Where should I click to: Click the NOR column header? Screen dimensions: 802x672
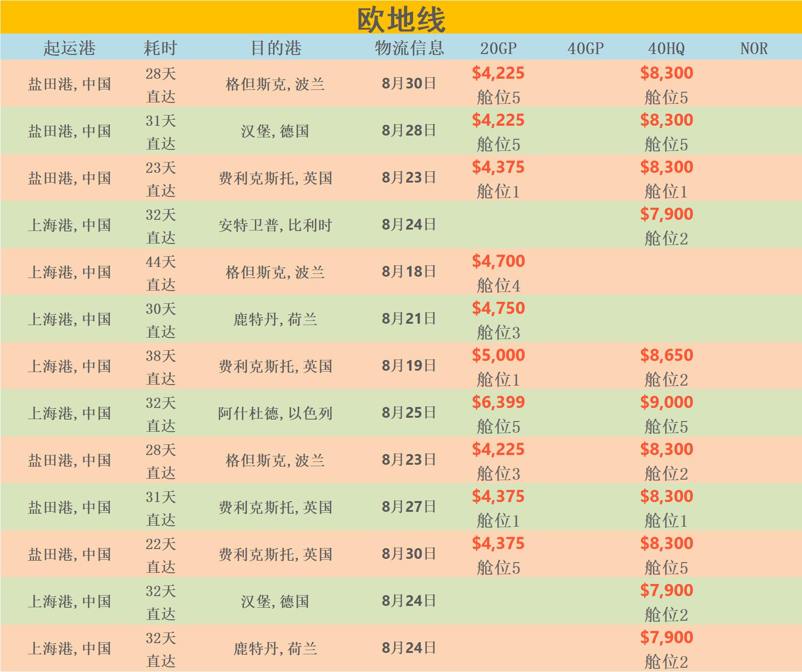(754, 48)
